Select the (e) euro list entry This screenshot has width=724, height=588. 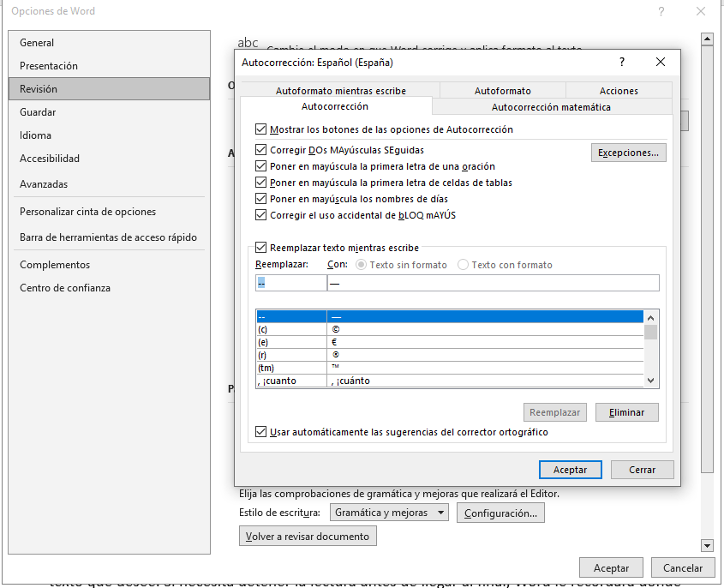click(450, 342)
